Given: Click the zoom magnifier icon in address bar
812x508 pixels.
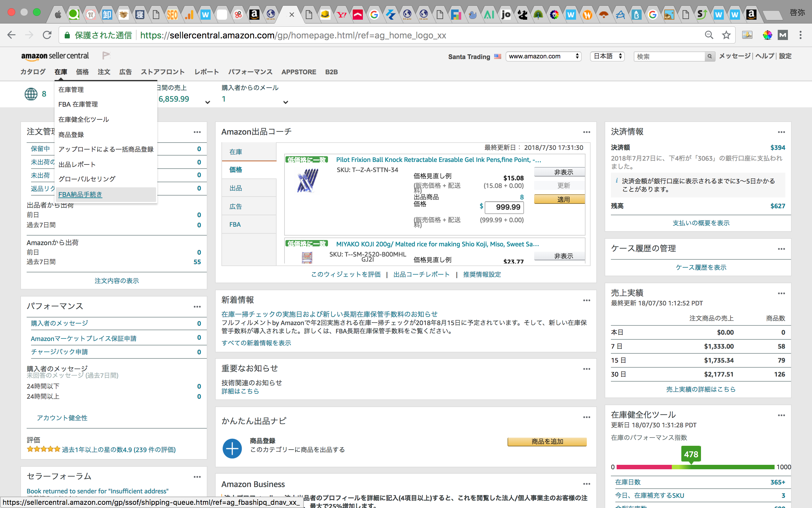Looking at the screenshot, I should coord(709,35).
